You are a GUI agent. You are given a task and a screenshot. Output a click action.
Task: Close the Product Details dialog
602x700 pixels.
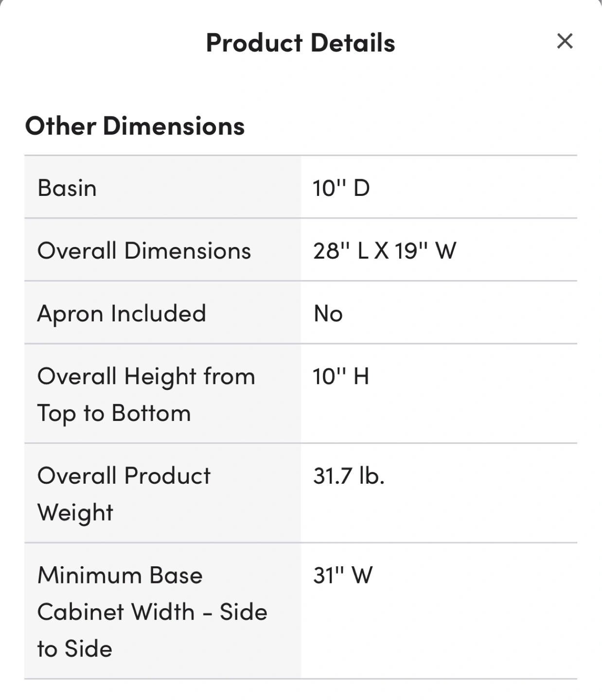tap(565, 41)
